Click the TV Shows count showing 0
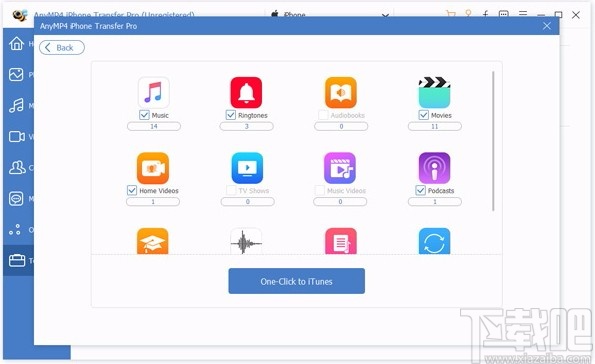This screenshot has width=595, height=364. tap(247, 202)
